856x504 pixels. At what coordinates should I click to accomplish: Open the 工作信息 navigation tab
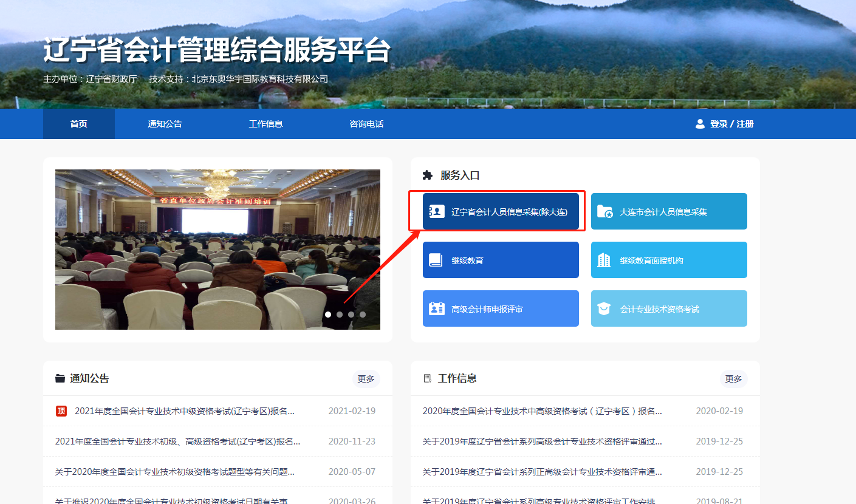[265, 124]
